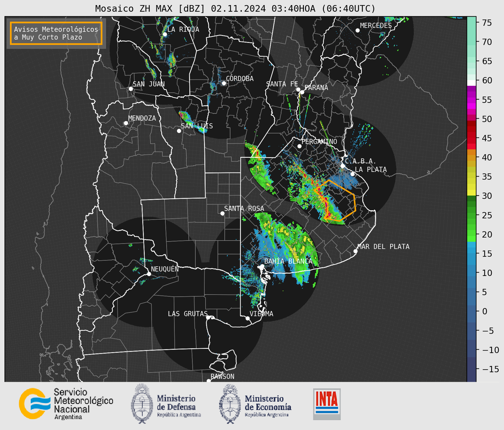
Task: Click the LA RIOJA city marker
Action: click(165, 34)
